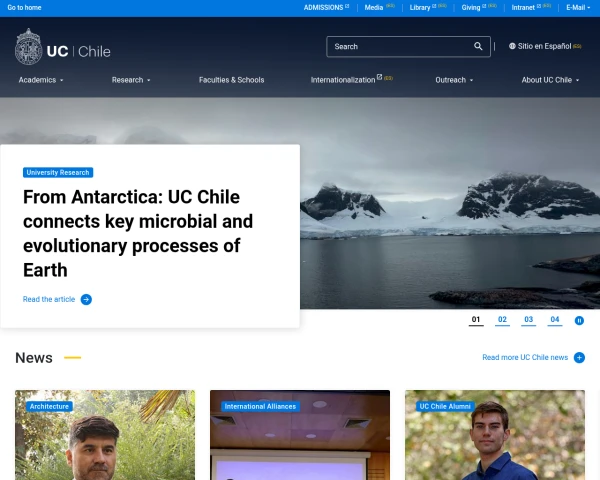Open the E-Mail dropdown in the top bar
Viewport: 600px width, 480px height.
pos(578,7)
